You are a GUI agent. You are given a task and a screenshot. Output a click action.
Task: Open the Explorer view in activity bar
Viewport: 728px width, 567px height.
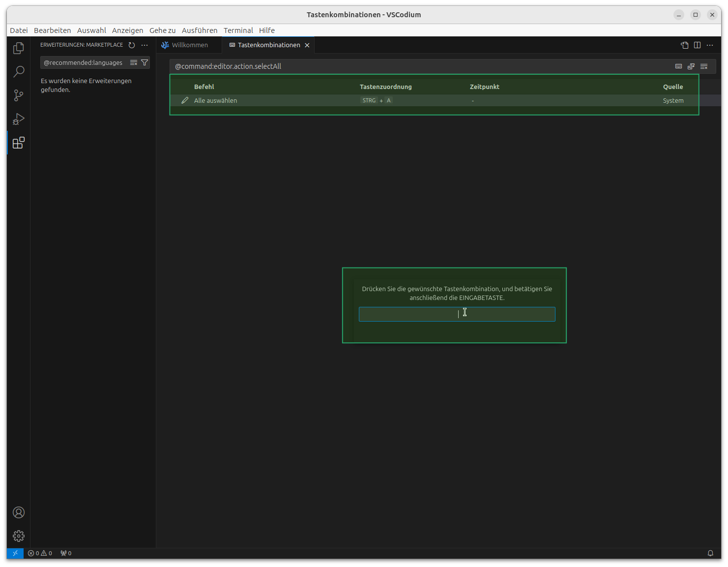click(18, 48)
